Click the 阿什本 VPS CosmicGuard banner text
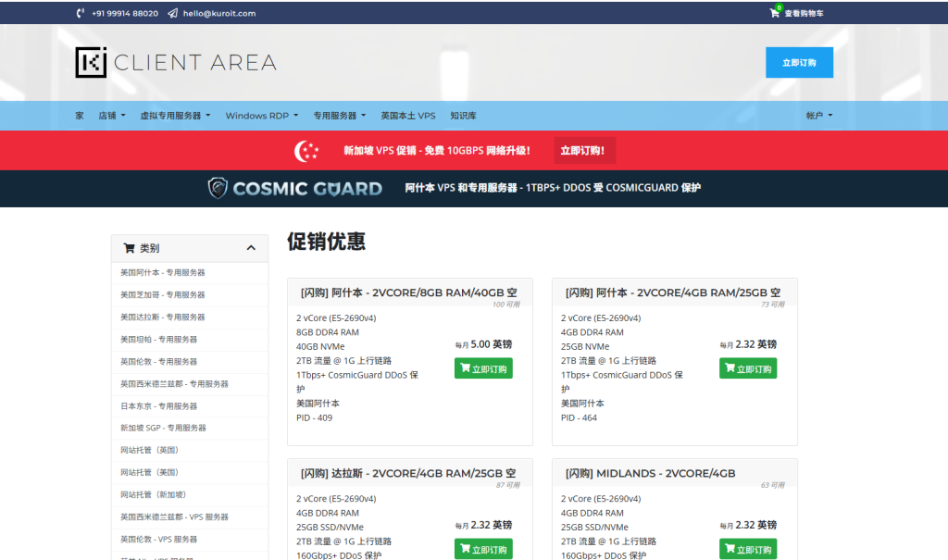Screen dimensions: 948x560 [x=553, y=188]
